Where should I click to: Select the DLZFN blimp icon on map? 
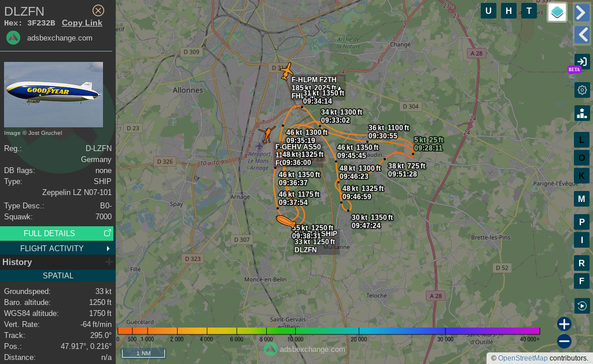tap(286, 222)
